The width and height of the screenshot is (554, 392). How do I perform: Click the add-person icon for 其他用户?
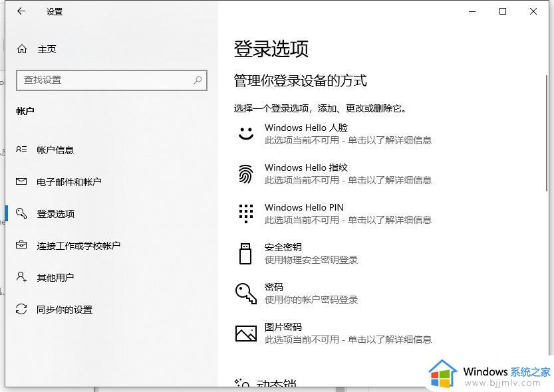click(21, 277)
